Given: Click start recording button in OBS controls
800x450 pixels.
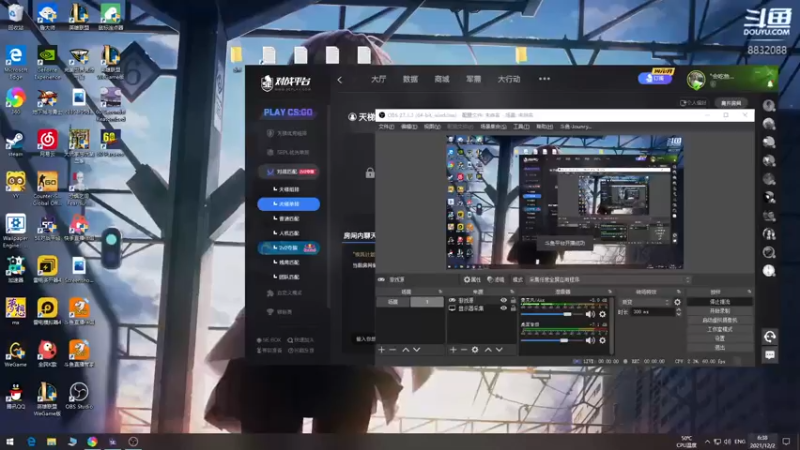Looking at the screenshot, I should [719, 311].
